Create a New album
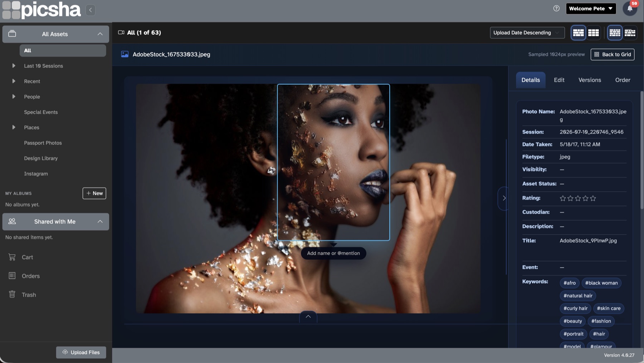644x363 pixels. point(94,193)
